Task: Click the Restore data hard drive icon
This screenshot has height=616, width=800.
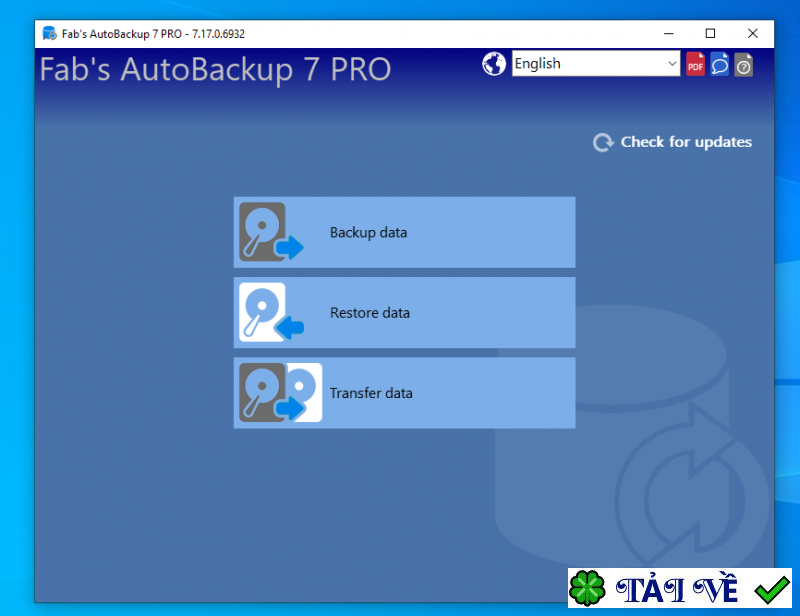Action: [271, 312]
